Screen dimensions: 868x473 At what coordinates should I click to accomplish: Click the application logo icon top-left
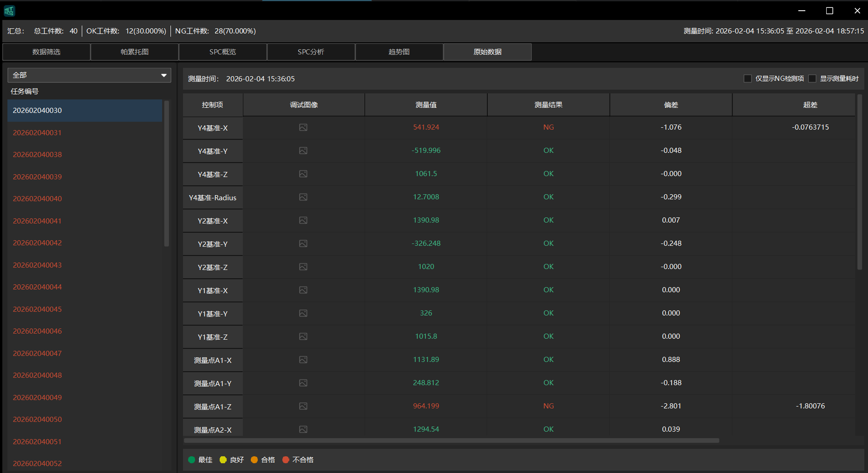click(9, 11)
